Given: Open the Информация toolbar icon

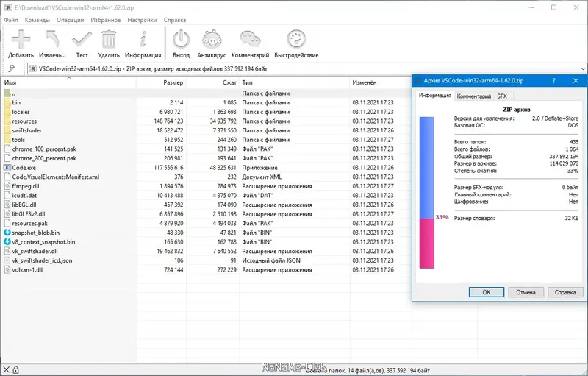Looking at the screenshot, I should tap(143, 40).
